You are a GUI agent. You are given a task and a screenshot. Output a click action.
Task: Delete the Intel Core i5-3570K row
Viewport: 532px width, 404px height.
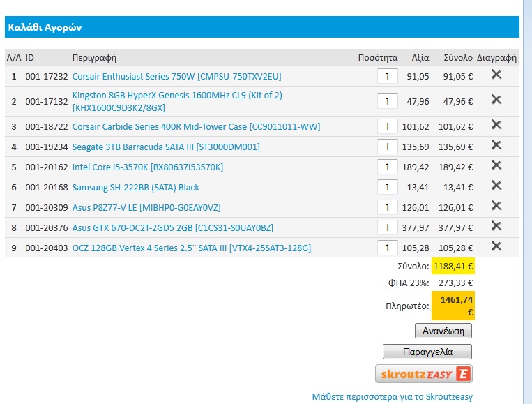496,165
